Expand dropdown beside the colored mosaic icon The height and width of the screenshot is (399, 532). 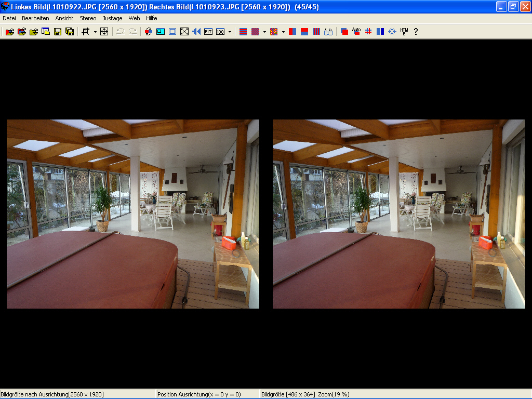(x=283, y=32)
